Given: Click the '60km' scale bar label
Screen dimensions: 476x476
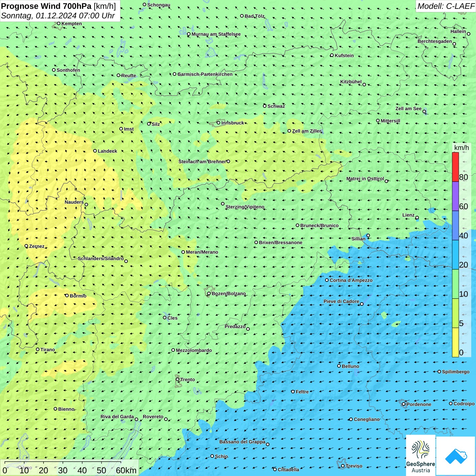Looking at the screenshot, I should pos(126,470).
